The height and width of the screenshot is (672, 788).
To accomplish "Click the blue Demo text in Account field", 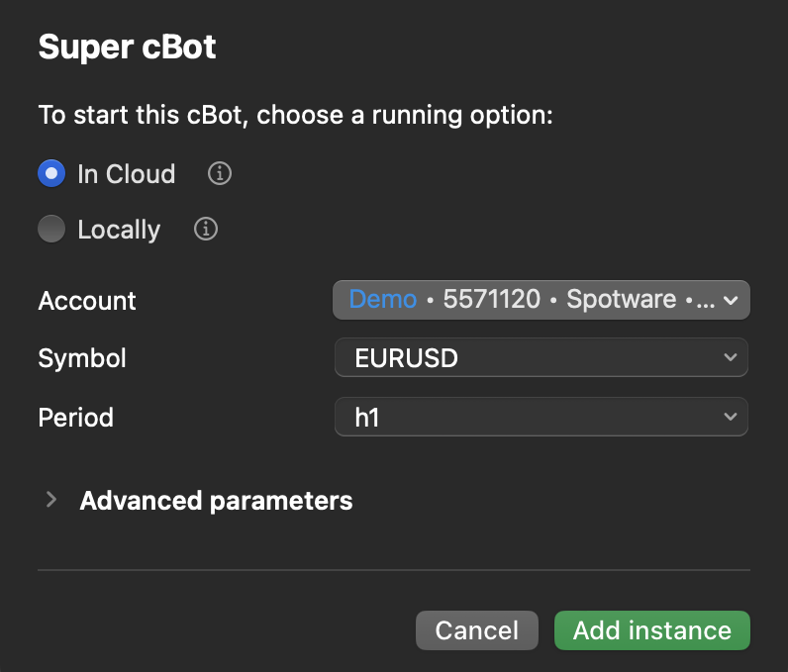I will click(383, 300).
